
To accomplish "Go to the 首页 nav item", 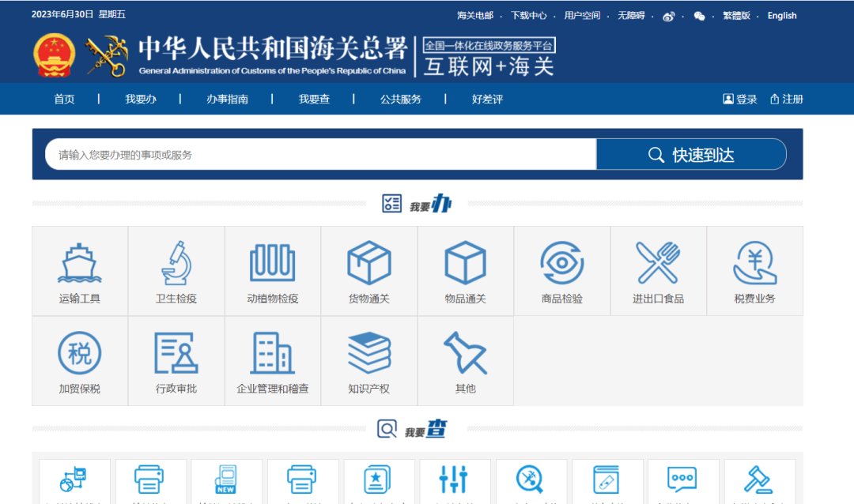I will [x=64, y=99].
